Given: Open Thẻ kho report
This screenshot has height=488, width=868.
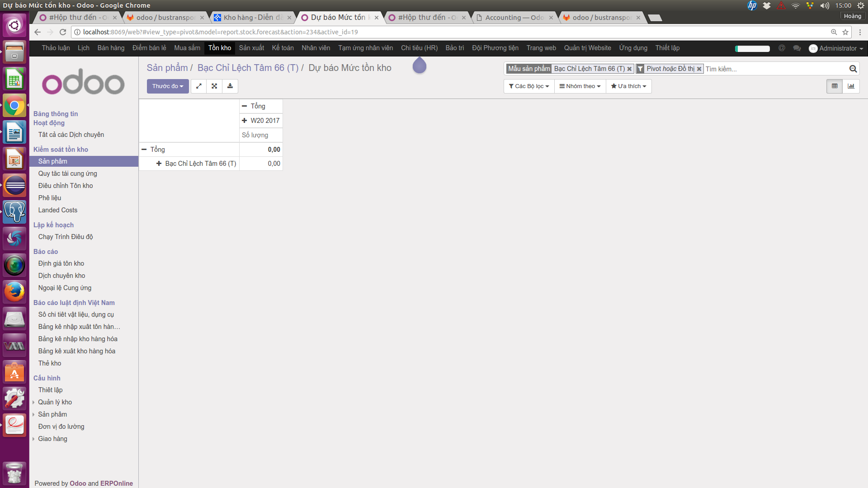Looking at the screenshot, I should click(49, 363).
